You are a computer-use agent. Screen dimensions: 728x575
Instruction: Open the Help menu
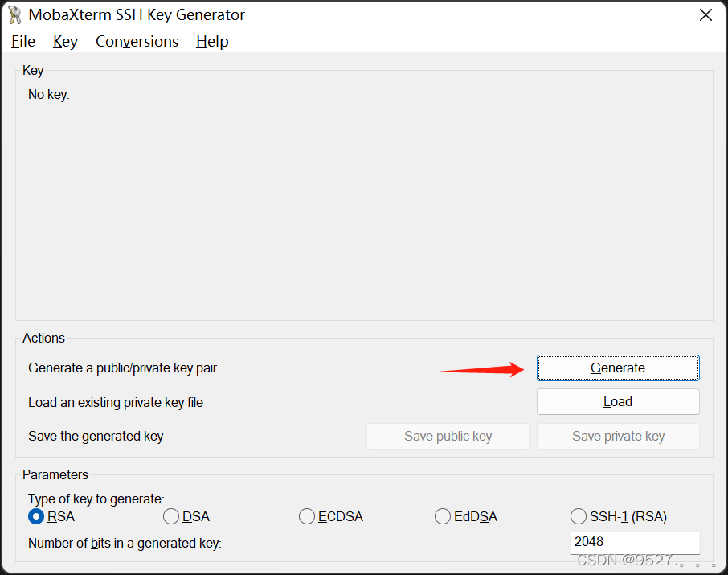click(211, 41)
